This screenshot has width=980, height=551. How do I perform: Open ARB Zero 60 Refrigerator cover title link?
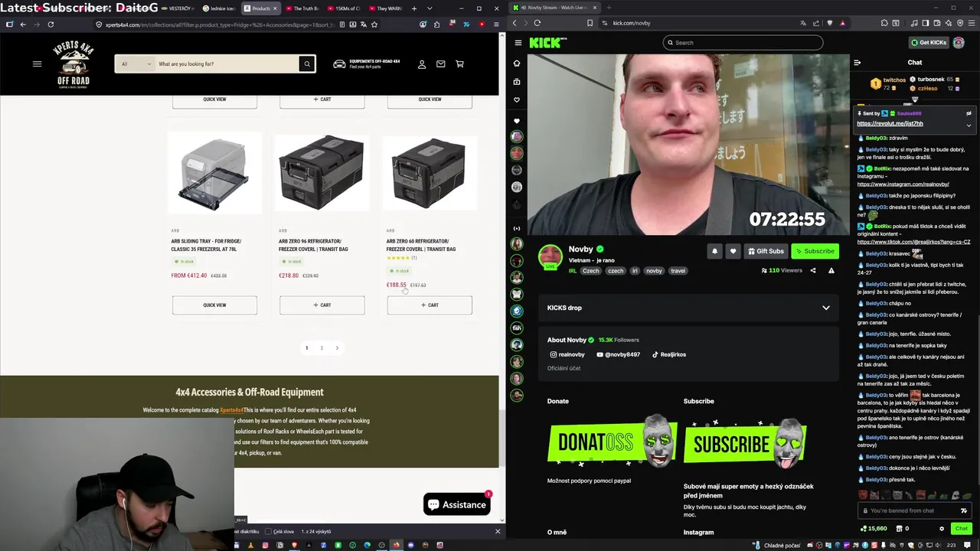421,245
